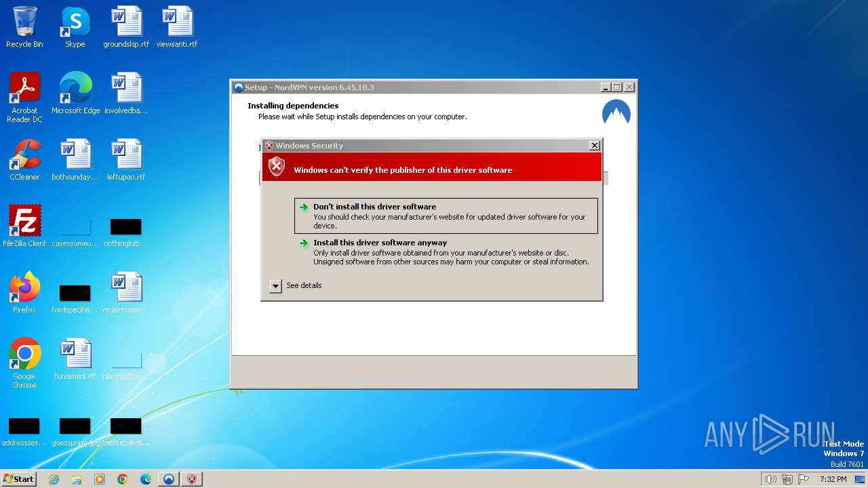Open Internet Explorer from taskbar

click(x=54, y=479)
